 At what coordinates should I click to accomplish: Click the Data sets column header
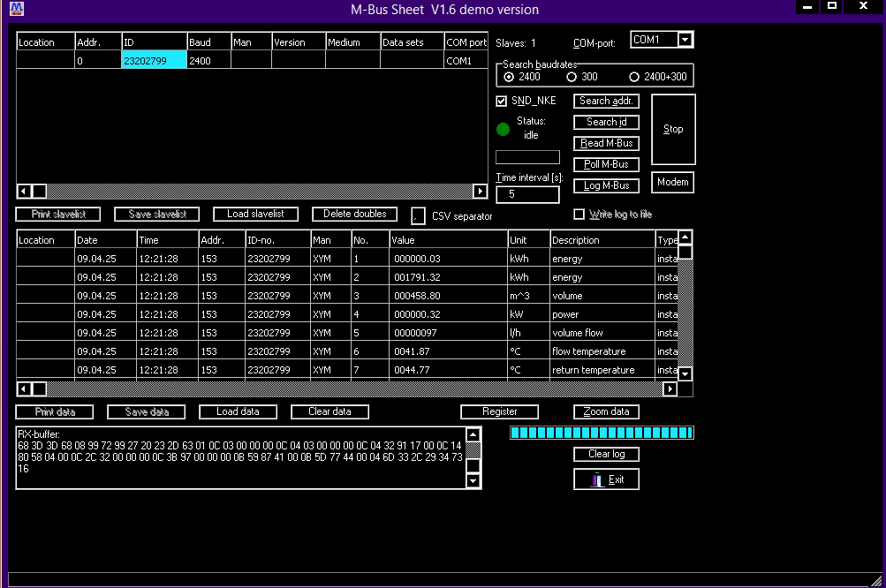click(412, 42)
